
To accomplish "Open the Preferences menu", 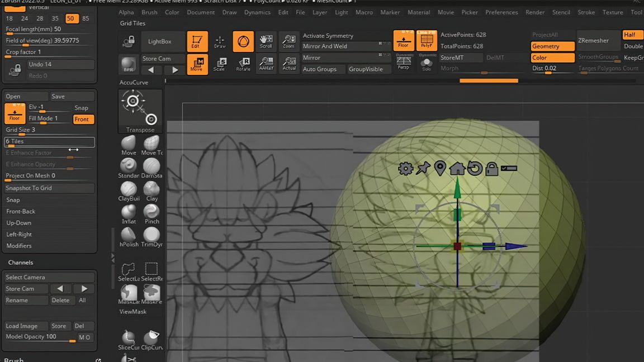I will [x=501, y=12].
